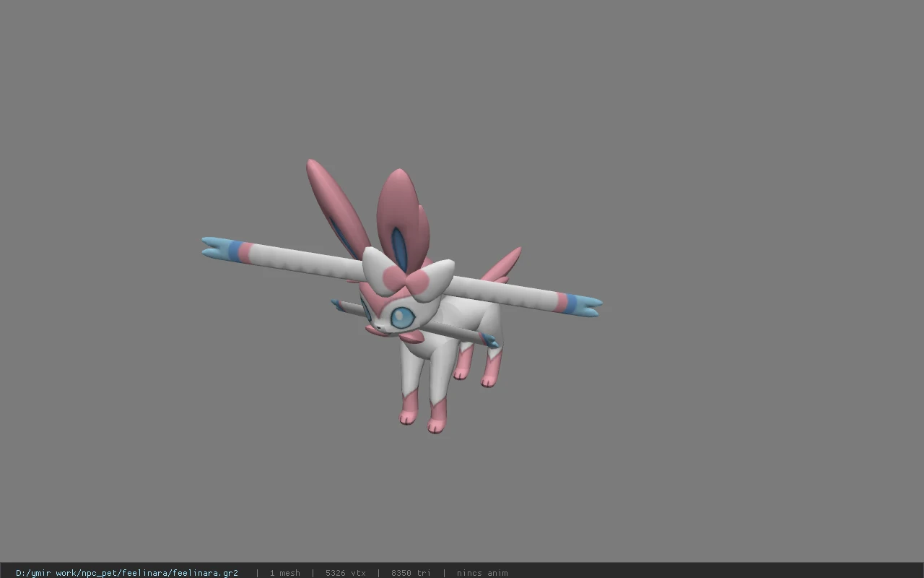Click the feelinara.gr2 file path in status bar
This screenshot has height=578, width=924.
[127, 573]
